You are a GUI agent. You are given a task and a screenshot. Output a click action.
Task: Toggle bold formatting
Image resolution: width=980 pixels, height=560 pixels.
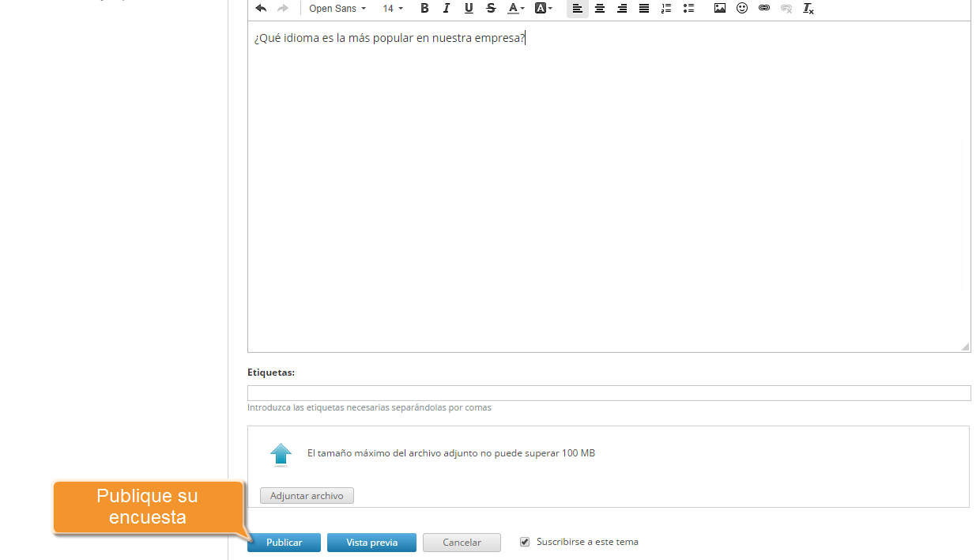424,8
